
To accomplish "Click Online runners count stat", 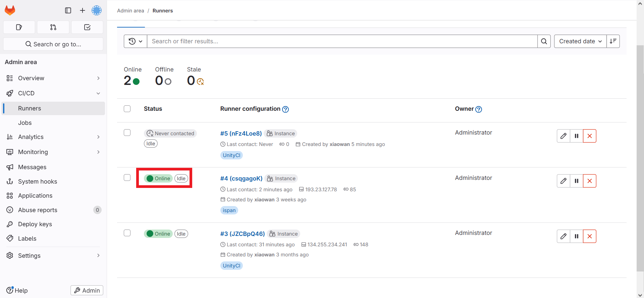I will 132,76.
